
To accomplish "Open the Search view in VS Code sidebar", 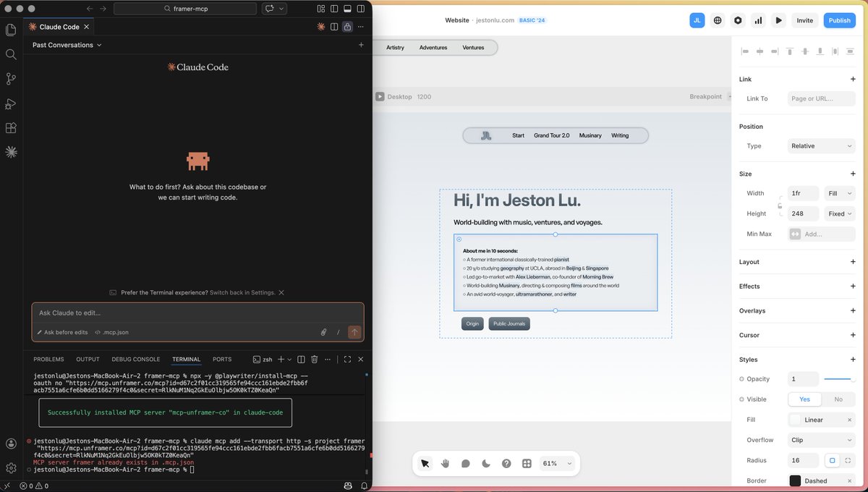I will pyautogui.click(x=11, y=54).
